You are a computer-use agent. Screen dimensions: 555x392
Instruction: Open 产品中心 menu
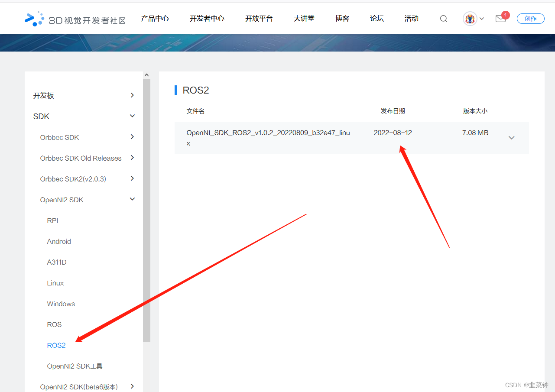coord(155,19)
